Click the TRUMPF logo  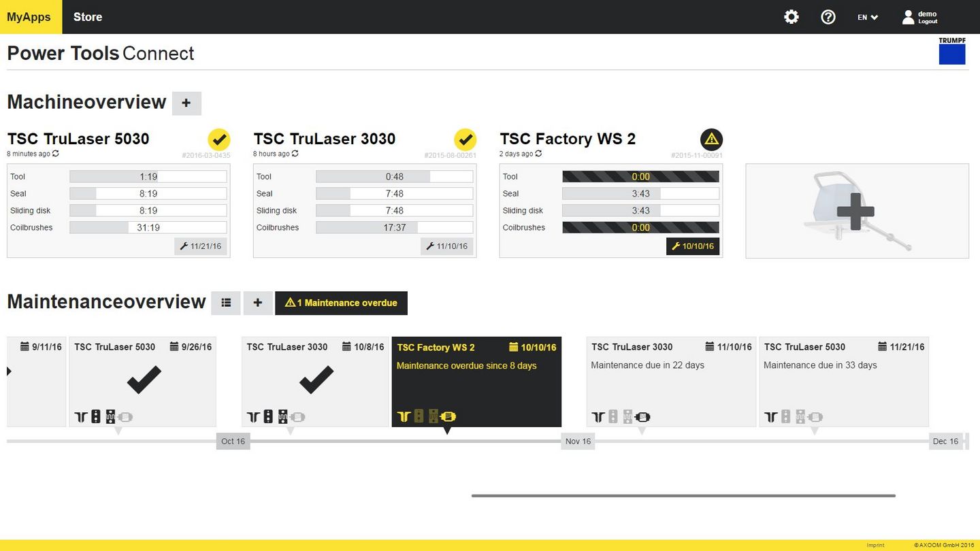click(x=951, y=51)
